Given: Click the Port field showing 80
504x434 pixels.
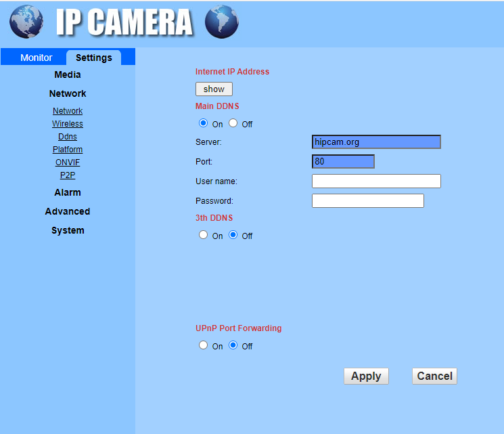Looking at the screenshot, I should (343, 162).
